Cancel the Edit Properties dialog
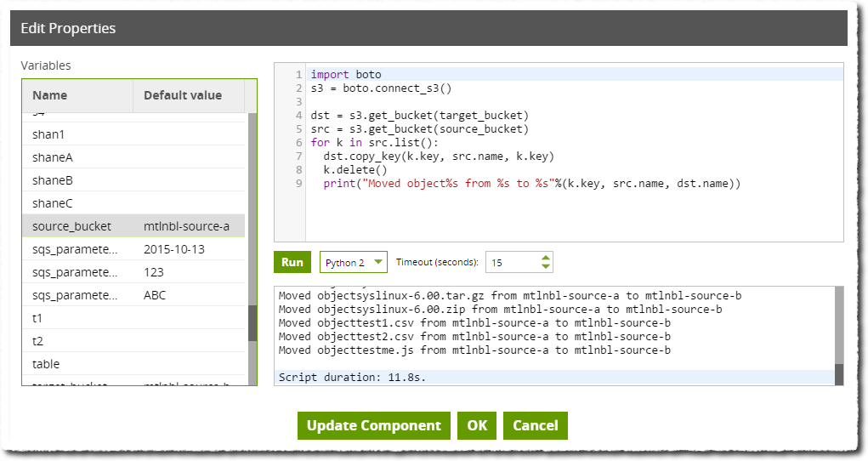Viewport: 868px width, 461px height. tap(535, 426)
